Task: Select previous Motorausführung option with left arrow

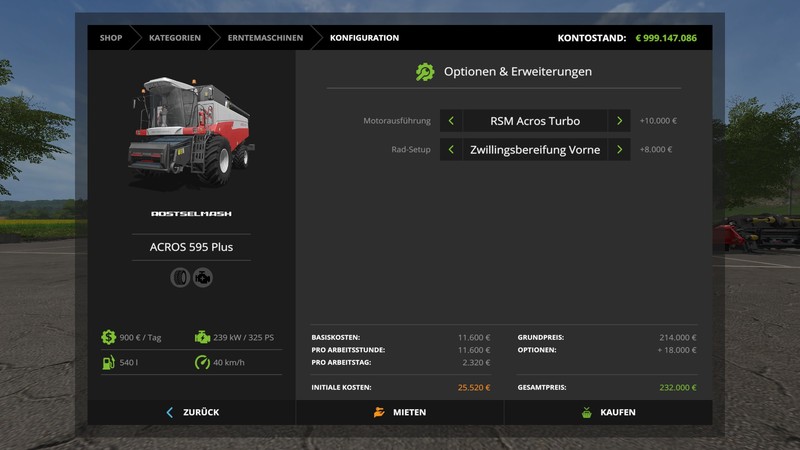Action: tap(451, 121)
